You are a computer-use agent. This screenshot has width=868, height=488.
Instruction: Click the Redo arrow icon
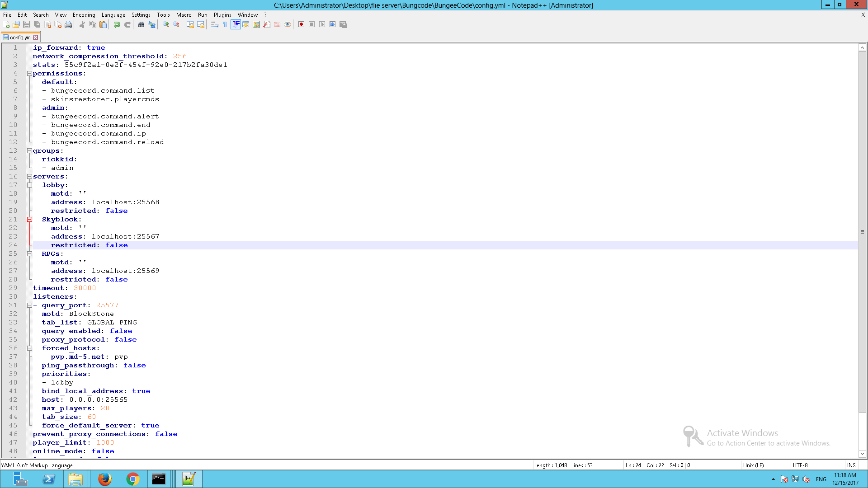127,24
